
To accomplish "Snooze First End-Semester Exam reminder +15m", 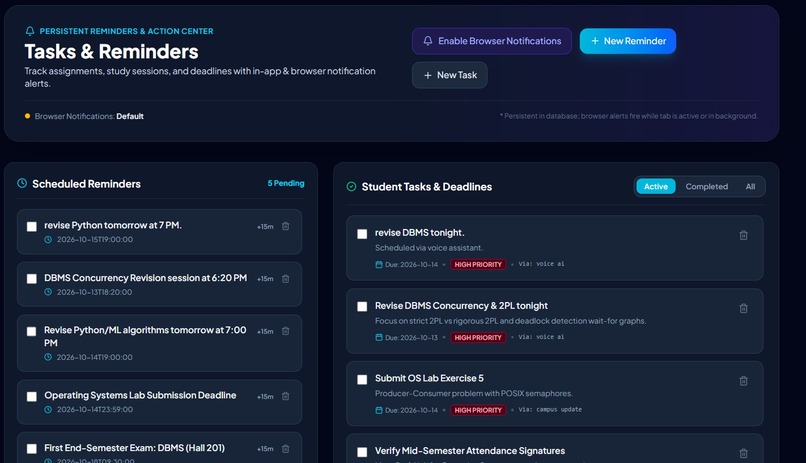I will (x=265, y=449).
